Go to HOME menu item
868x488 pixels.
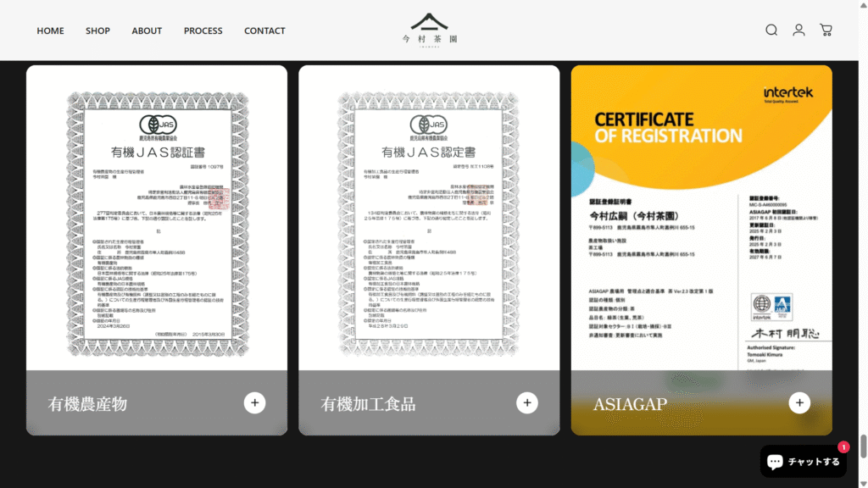(50, 31)
